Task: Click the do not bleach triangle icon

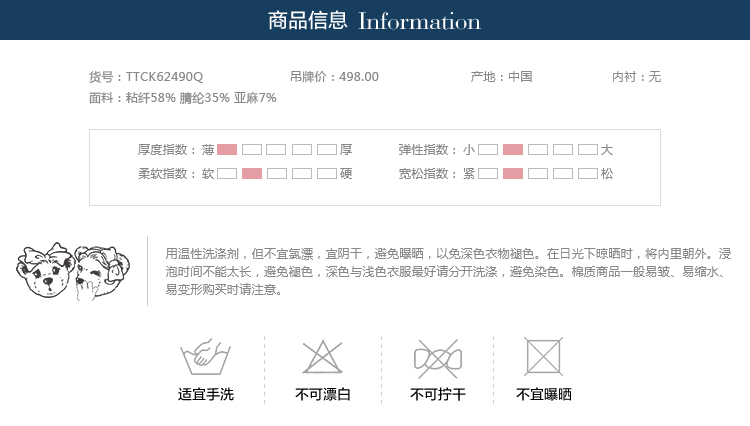Action: [x=323, y=357]
